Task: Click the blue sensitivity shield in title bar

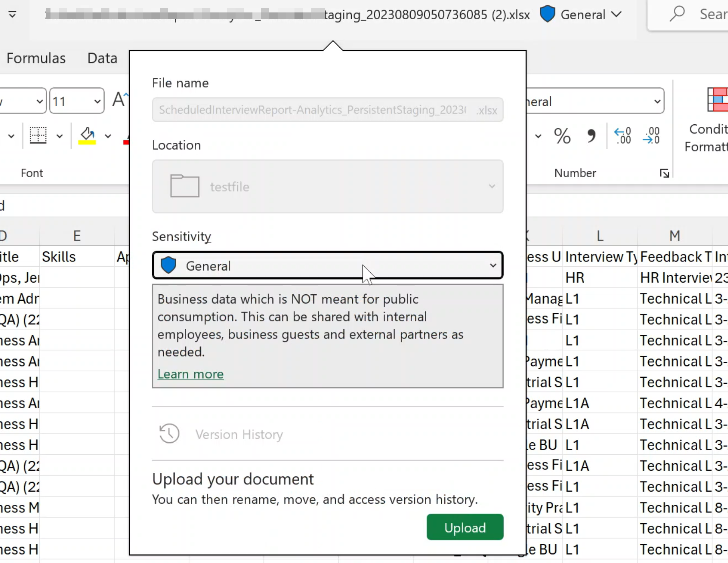Action: coord(547,14)
